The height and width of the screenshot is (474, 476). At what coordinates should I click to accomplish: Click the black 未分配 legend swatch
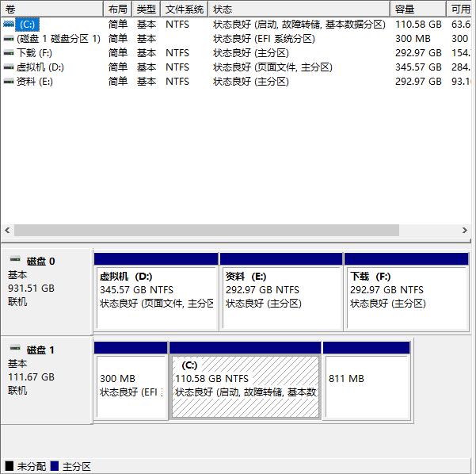coord(9,466)
